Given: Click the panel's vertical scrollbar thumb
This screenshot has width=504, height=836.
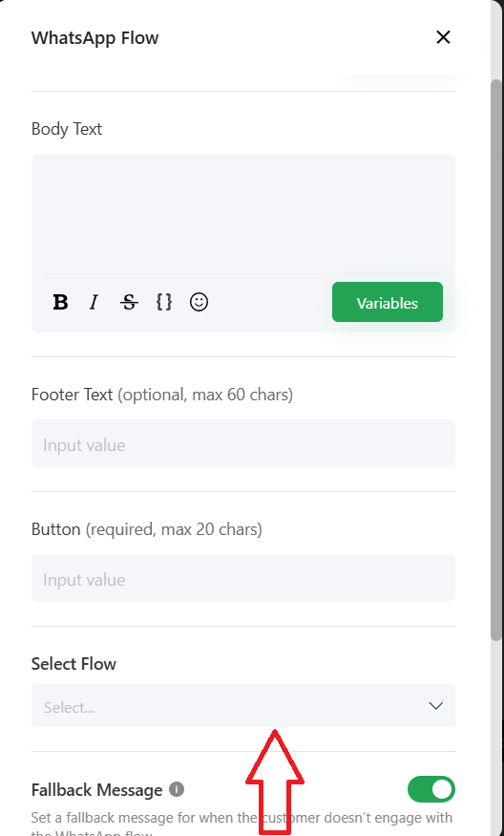Looking at the screenshot, I should point(496,360).
